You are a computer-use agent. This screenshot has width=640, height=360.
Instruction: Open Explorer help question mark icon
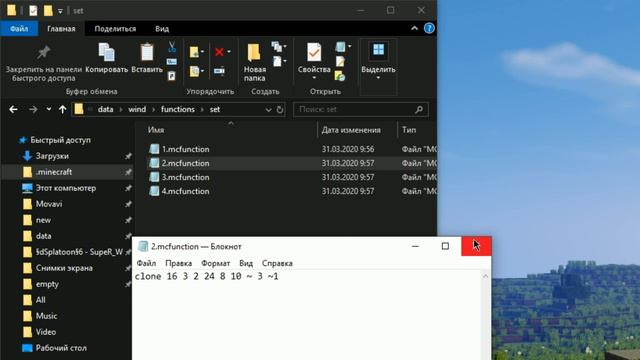coord(429,28)
